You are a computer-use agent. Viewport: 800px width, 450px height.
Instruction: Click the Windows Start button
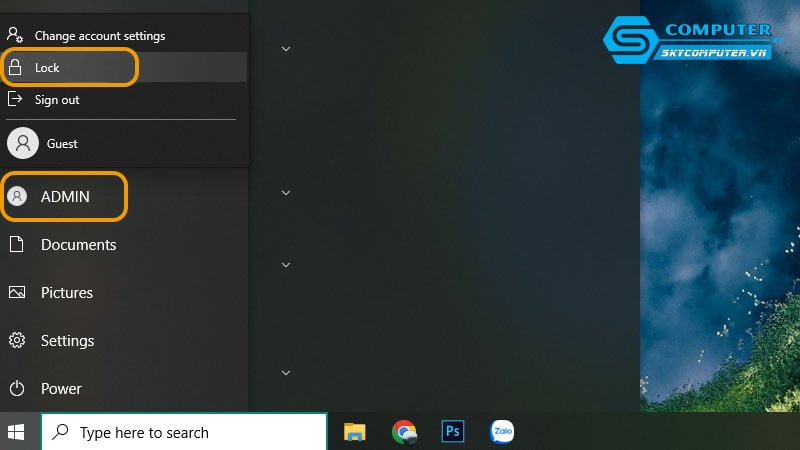tap(16, 432)
